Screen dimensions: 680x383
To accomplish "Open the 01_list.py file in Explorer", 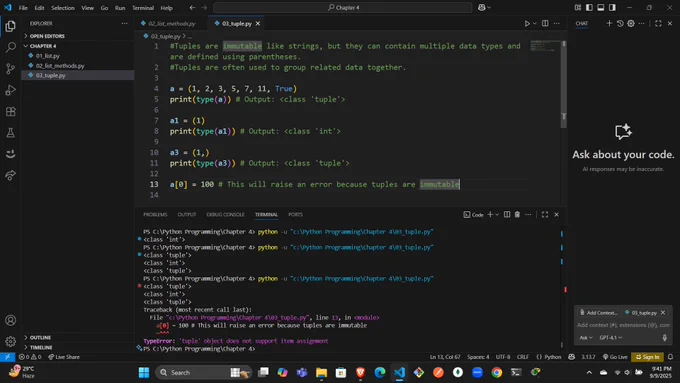I will point(48,56).
